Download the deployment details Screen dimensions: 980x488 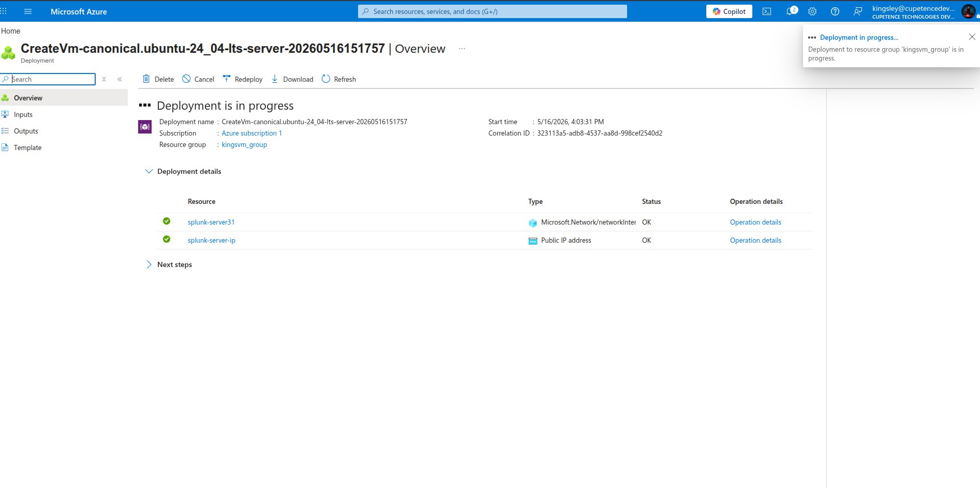point(292,79)
